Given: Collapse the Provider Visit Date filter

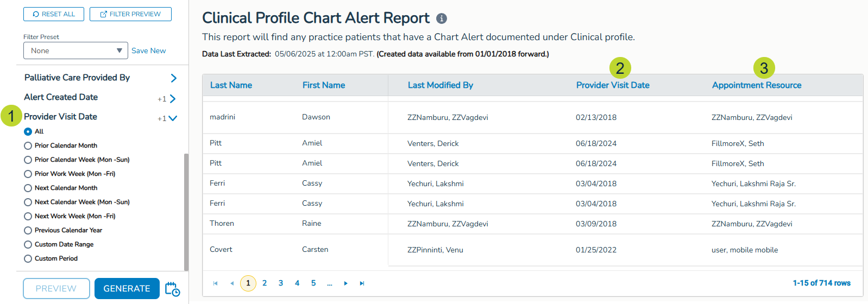Looking at the screenshot, I should pyautogui.click(x=173, y=118).
